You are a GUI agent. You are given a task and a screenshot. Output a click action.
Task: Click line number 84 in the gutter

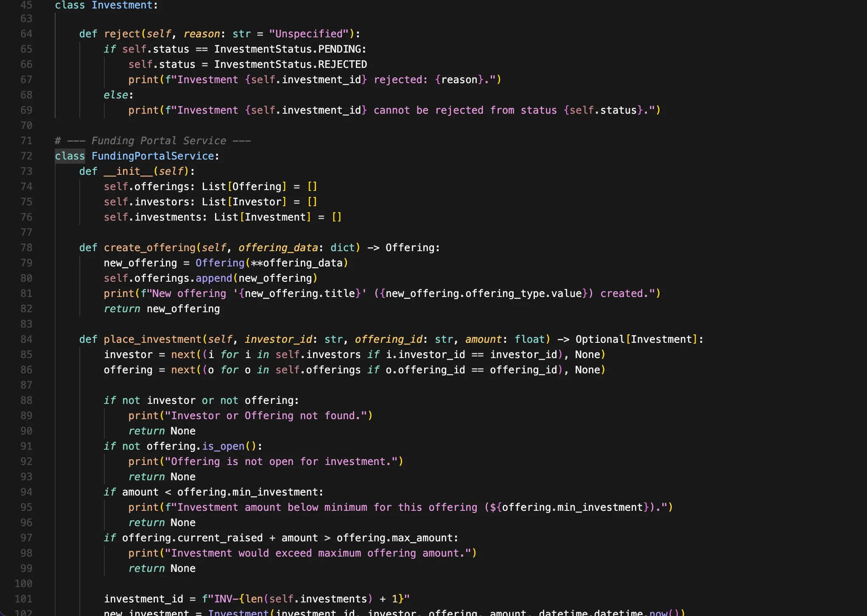(x=26, y=339)
